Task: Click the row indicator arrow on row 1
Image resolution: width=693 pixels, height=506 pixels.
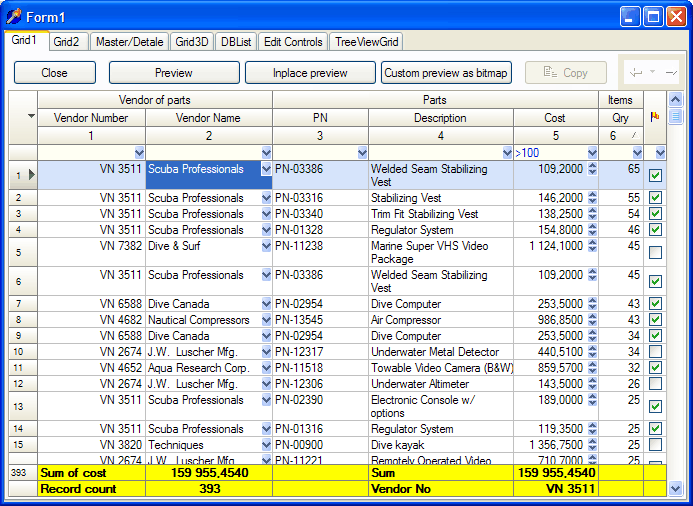Action: coord(30,176)
